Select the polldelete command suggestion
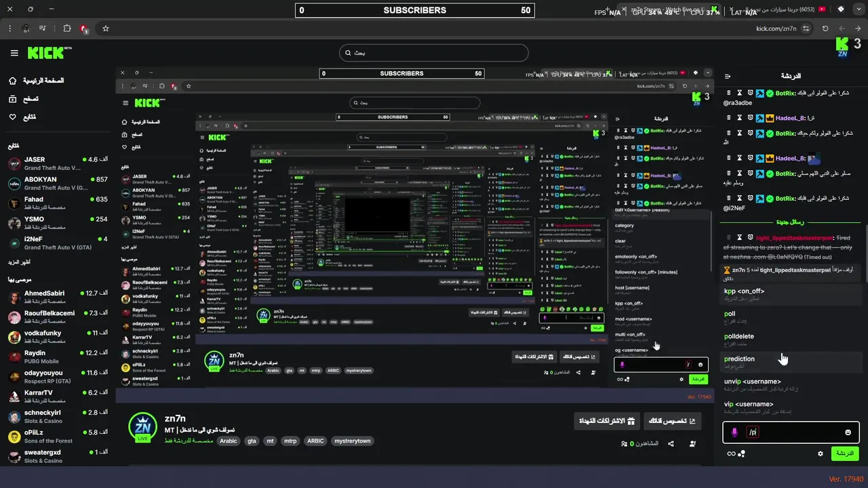 [792, 339]
